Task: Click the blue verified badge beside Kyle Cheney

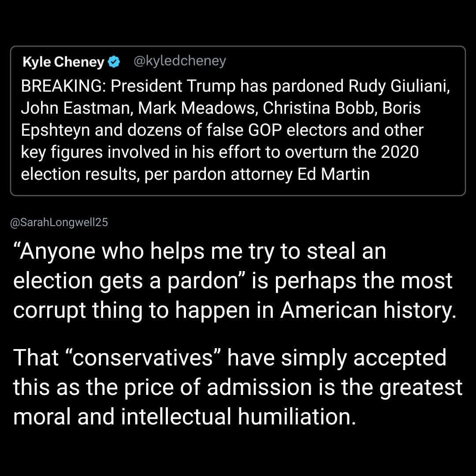Action: tap(114, 62)
